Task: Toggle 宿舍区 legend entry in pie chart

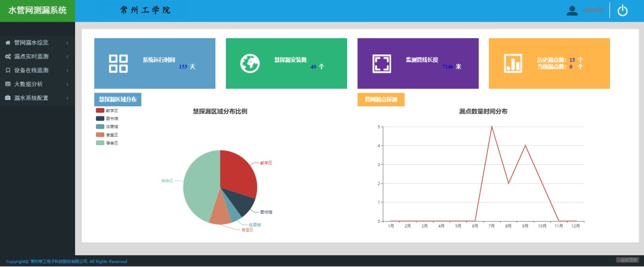Action: click(107, 143)
